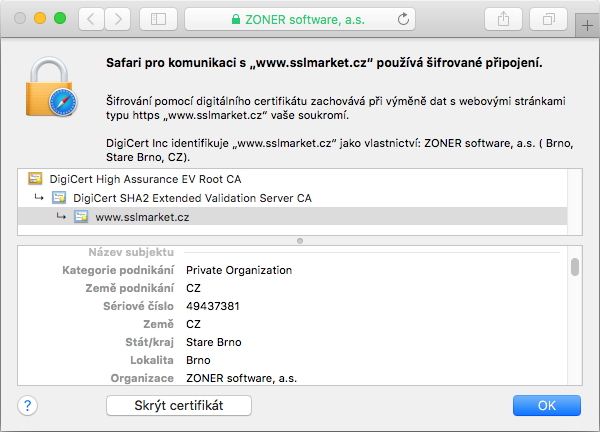Click the Země podnikání value CZ

click(193, 288)
